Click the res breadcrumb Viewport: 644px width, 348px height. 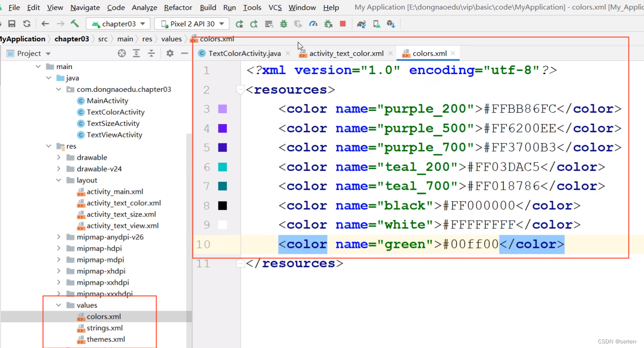click(147, 39)
